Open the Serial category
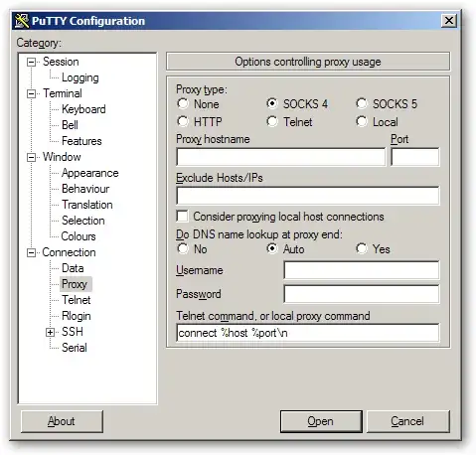 click(x=75, y=348)
